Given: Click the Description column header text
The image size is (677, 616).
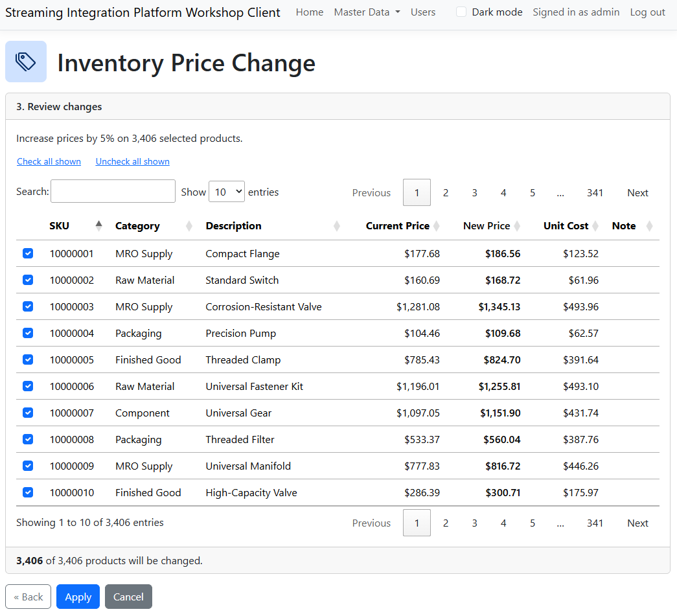Looking at the screenshot, I should click(234, 226).
